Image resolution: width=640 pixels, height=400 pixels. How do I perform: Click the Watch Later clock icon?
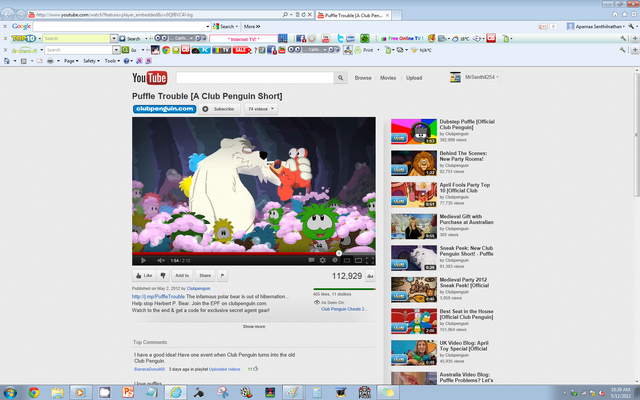(335, 260)
